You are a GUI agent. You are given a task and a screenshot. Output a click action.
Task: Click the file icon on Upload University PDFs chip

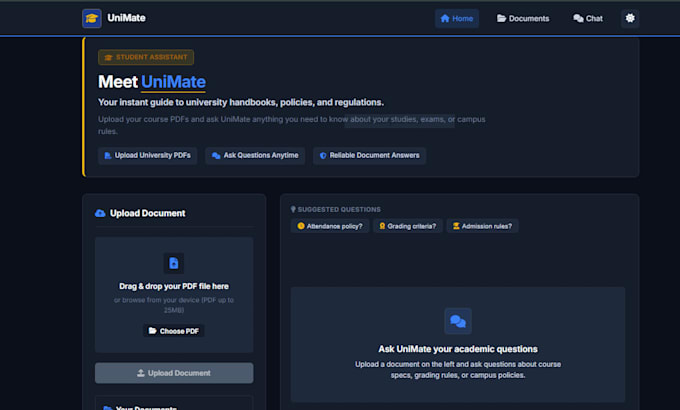(x=108, y=155)
